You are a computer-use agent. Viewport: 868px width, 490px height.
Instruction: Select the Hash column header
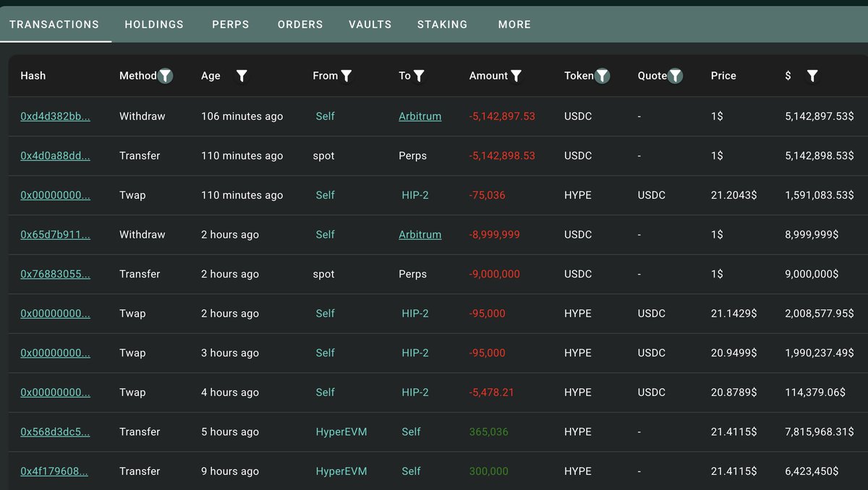33,76
